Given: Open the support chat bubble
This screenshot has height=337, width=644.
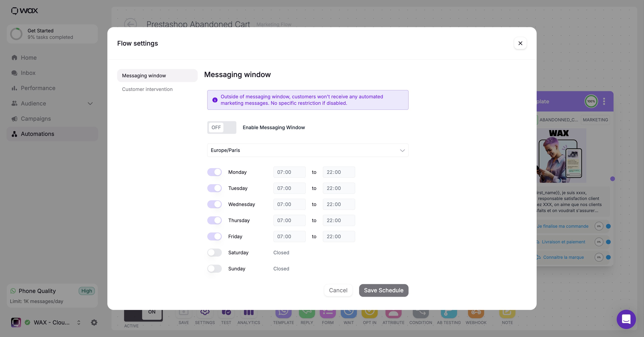Looking at the screenshot, I should tap(626, 319).
